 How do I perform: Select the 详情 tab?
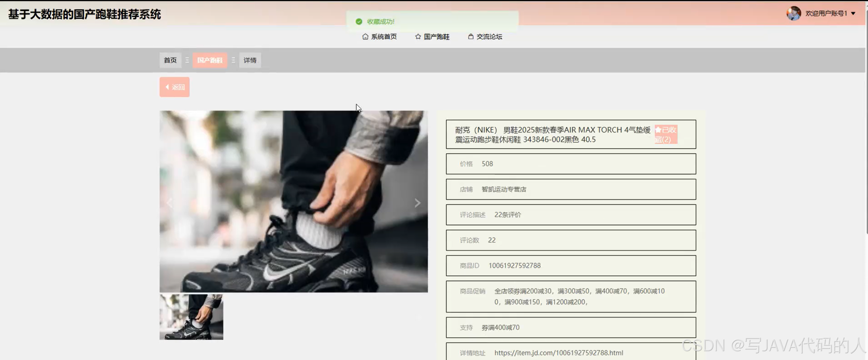tap(250, 60)
